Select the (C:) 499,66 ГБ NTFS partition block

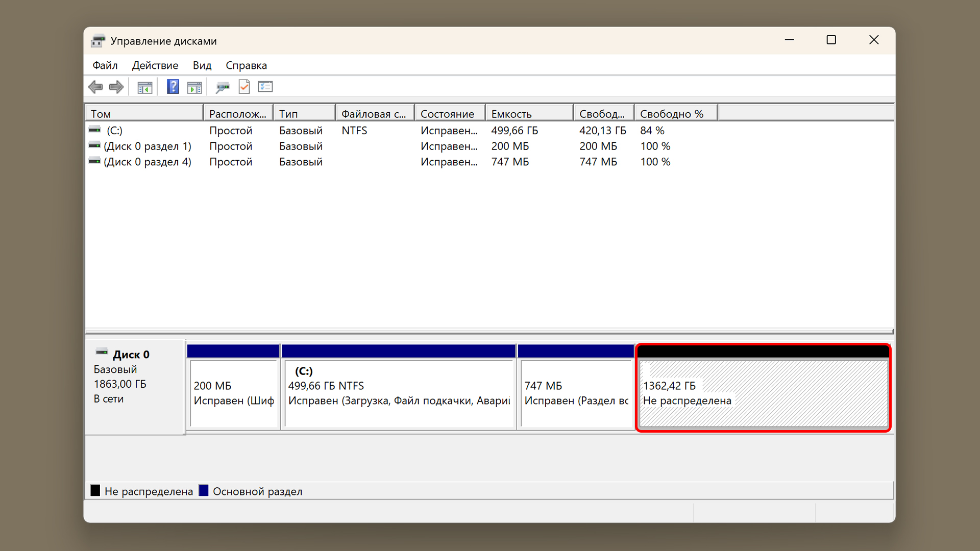pos(398,393)
